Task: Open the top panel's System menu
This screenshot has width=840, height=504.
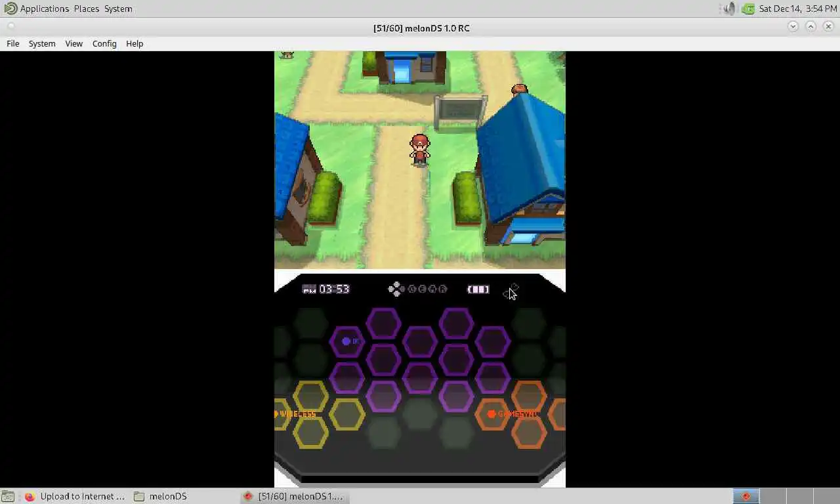Action: coord(118,9)
